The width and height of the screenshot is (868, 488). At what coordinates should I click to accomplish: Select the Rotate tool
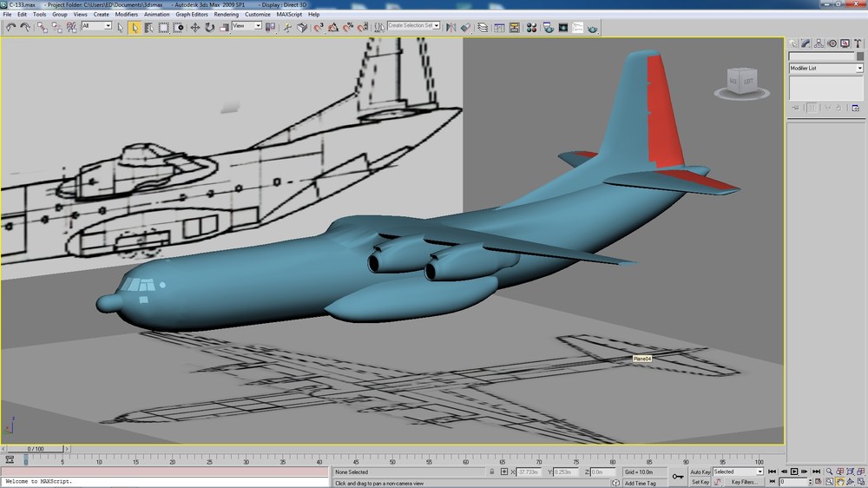210,27
